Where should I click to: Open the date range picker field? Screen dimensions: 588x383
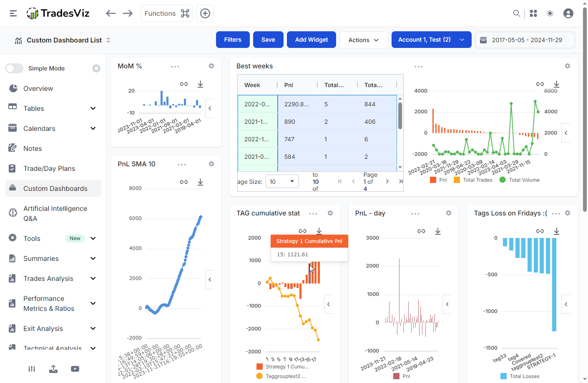point(525,40)
